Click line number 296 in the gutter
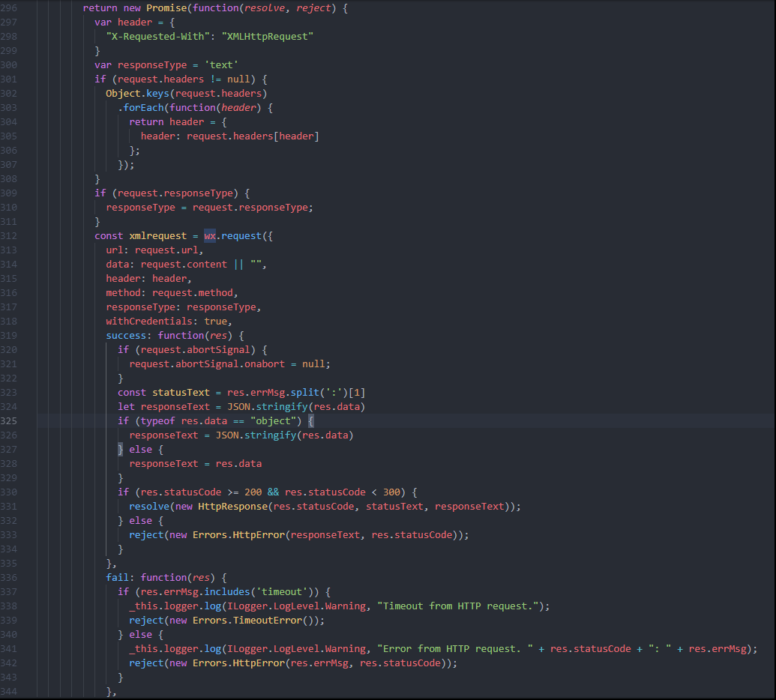Image resolution: width=776 pixels, height=700 pixels. click(x=8, y=8)
